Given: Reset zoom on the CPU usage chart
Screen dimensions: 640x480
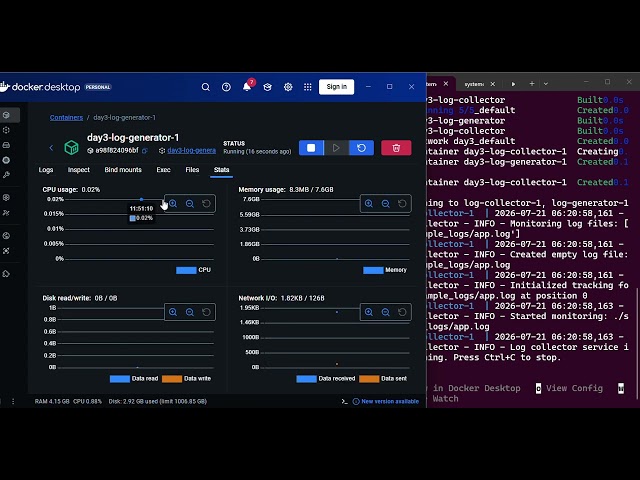Looking at the screenshot, I should [207, 203].
